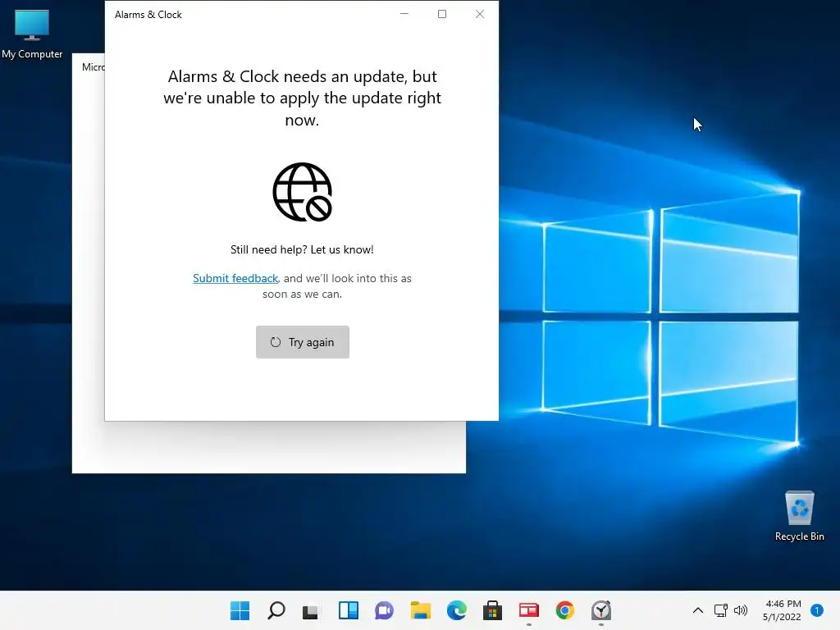Launch Microsoft Edge from the taskbar
The height and width of the screenshot is (630, 840).
[x=456, y=610]
